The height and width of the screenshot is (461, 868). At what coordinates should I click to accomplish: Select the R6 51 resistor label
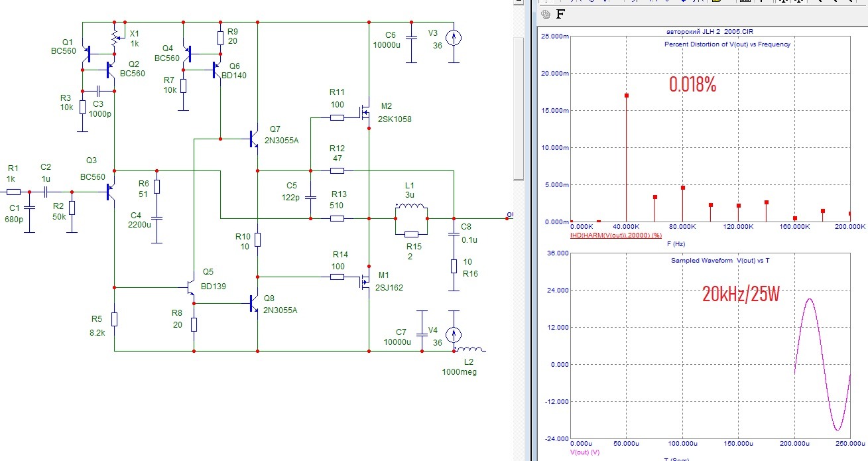tap(144, 188)
